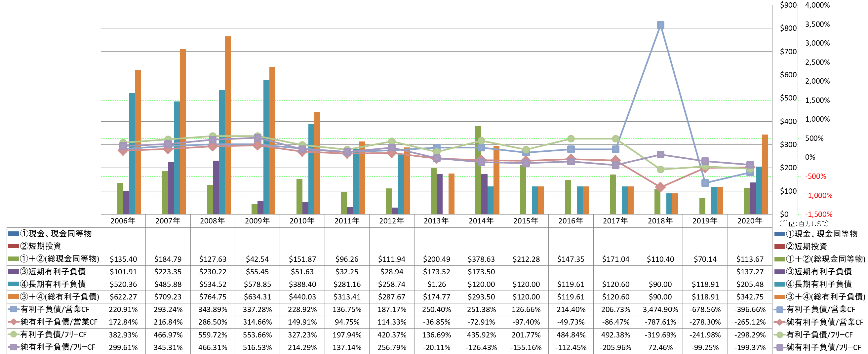This screenshot has width=868, height=354.
Task: Click the 2007年 purple short-term debt bar
Action: pos(171,188)
